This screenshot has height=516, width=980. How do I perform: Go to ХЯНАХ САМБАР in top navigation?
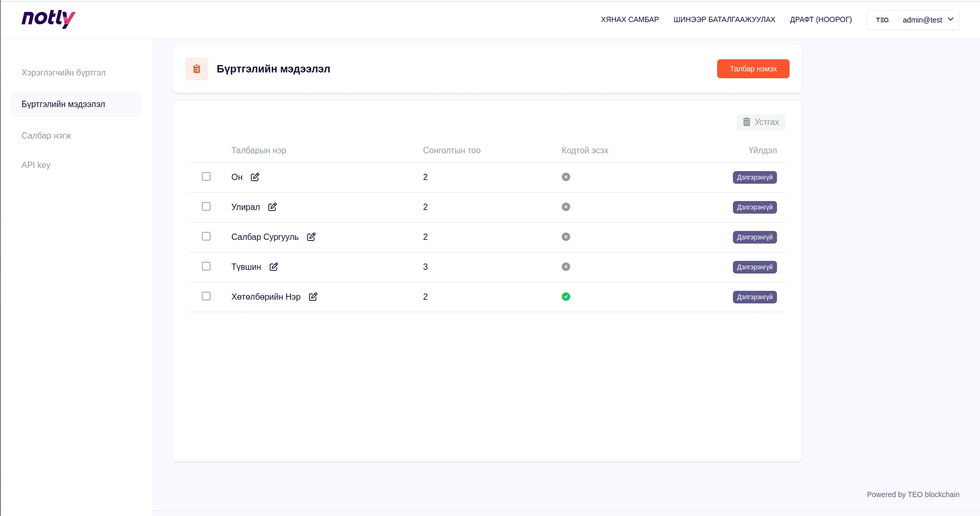[x=630, y=19]
